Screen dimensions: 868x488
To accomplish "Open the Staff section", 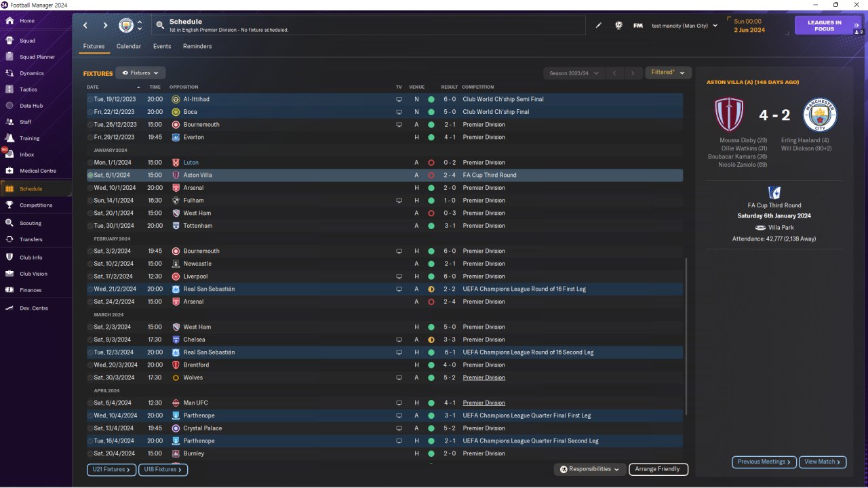I will 26,122.
